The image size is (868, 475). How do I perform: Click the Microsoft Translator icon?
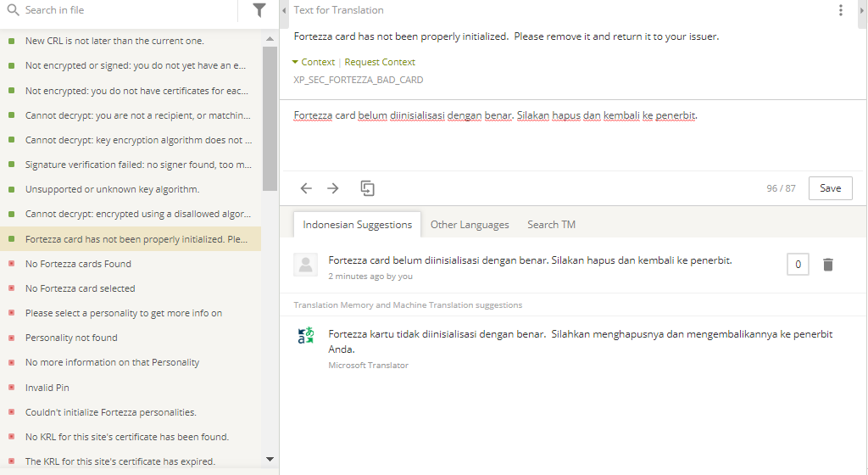point(305,335)
